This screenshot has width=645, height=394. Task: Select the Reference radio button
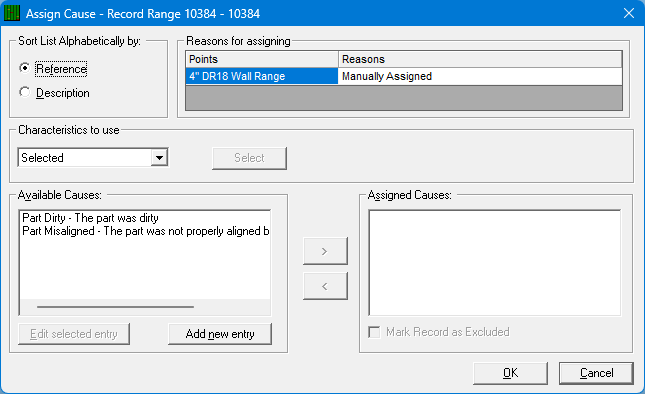click(x=25, y=68)
